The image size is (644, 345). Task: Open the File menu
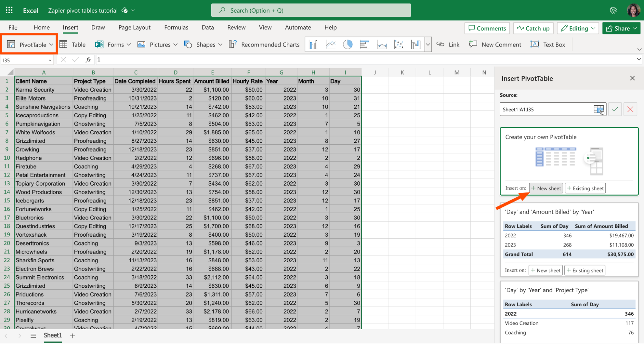point(13,27)
